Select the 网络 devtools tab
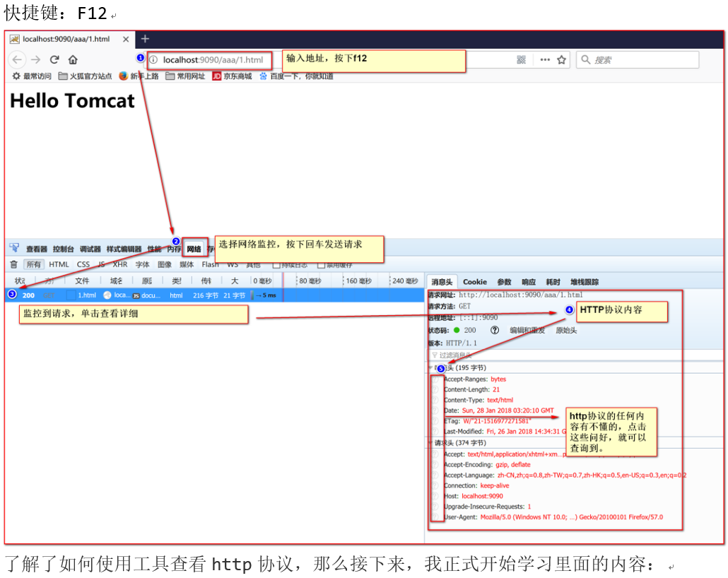The image size is (728, 578). (x=194, y=249)
